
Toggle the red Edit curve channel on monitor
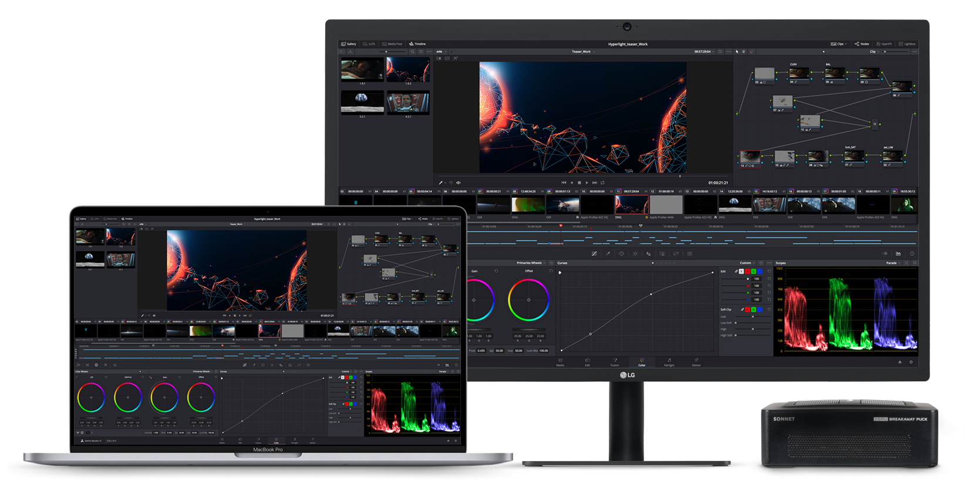click(x=747, y=271)
